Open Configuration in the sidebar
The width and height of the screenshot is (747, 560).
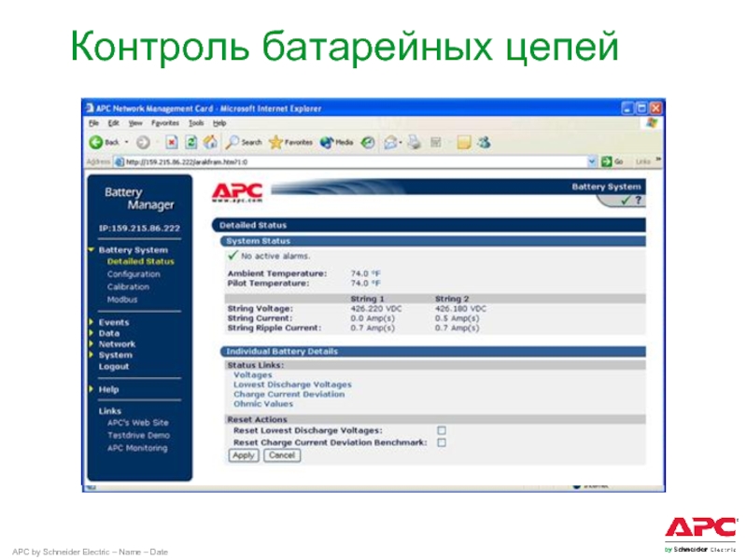134,274
